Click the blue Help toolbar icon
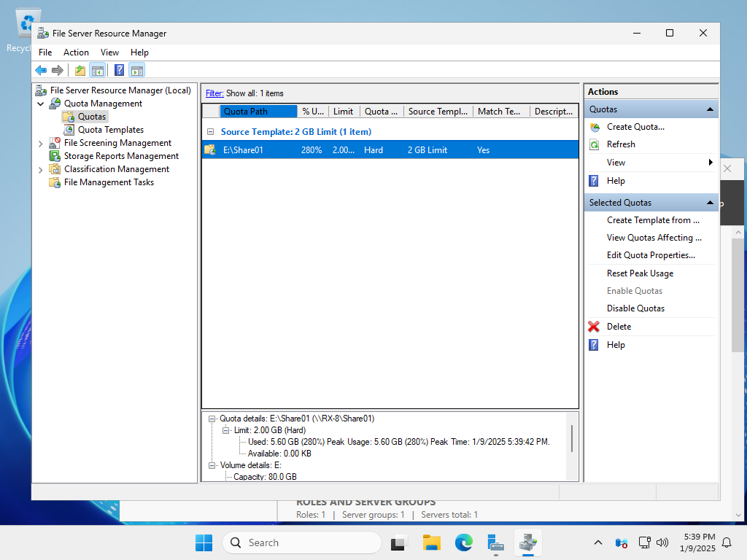The height and width of the screenshot is (560, 747). point(119,71)
